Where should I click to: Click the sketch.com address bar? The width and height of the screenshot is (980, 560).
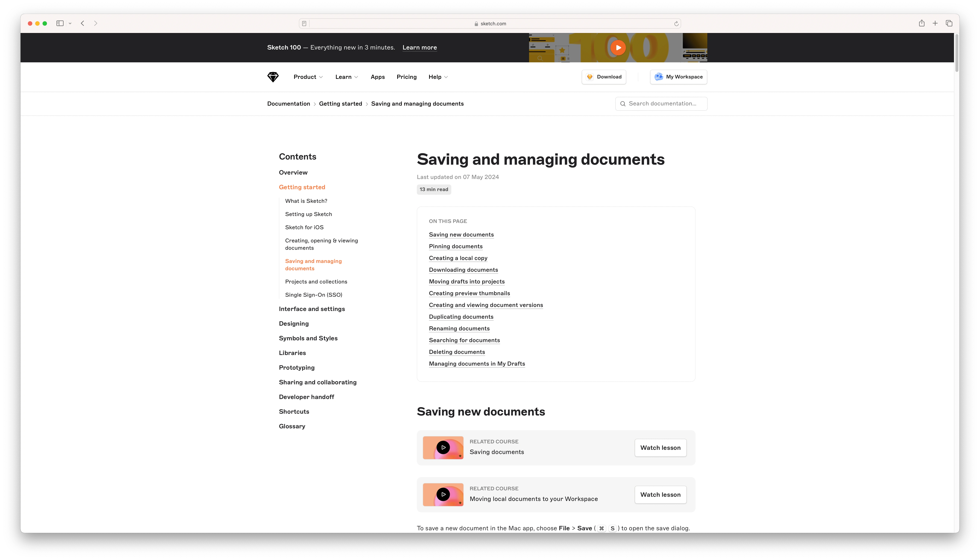(490, 23)
